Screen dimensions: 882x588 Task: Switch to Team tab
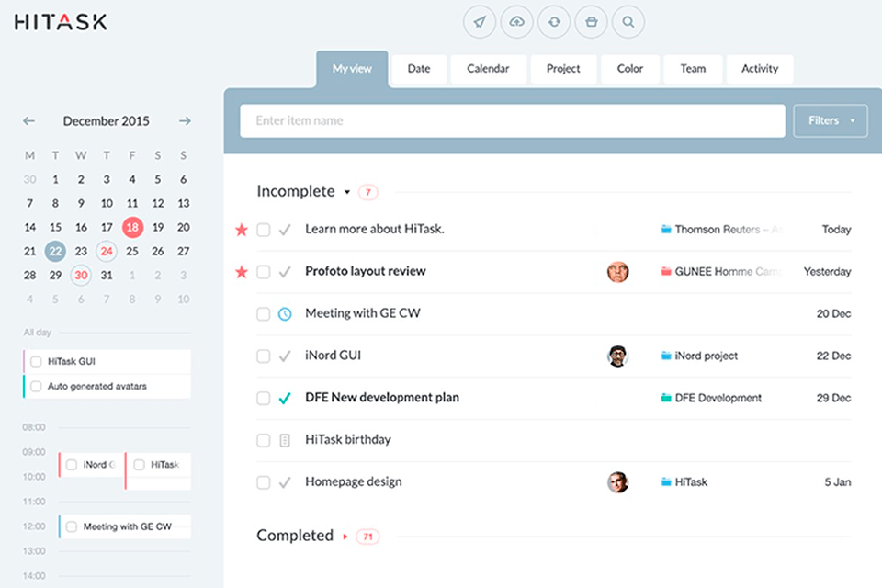pos(693,69)
